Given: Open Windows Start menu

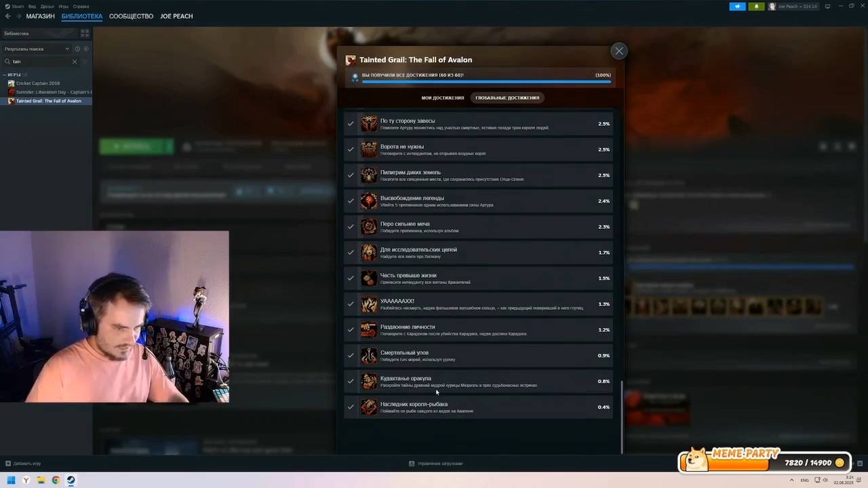Looking at the screenshot, I should (12, 481).
